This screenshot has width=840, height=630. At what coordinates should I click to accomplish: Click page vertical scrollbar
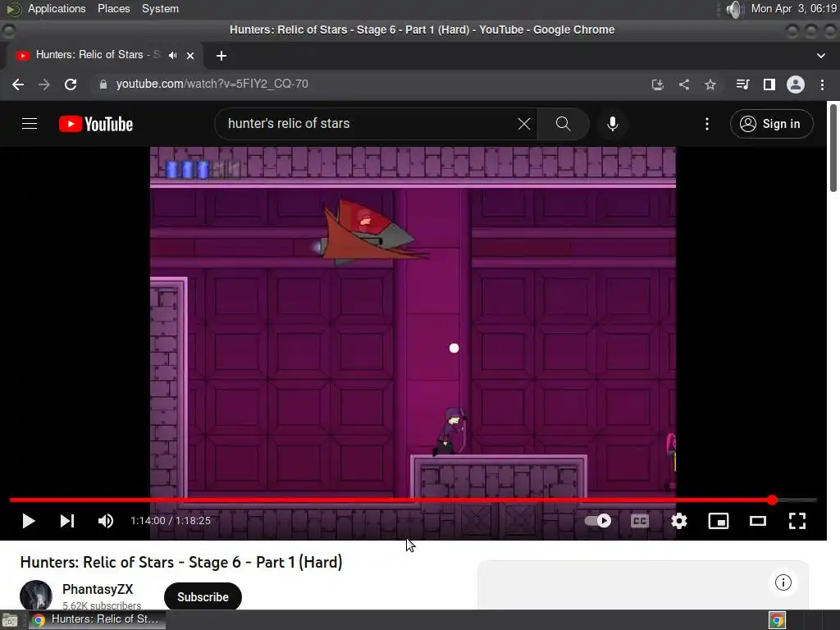point(833,148)
